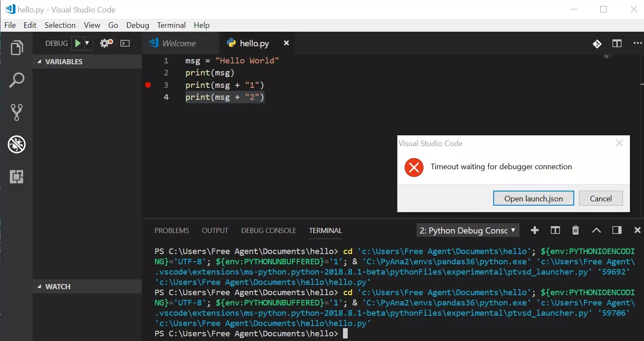Viewport: 644px width, 341px height.
Task: Toggle the breakpoint on line 3
Action: point(148,85)
